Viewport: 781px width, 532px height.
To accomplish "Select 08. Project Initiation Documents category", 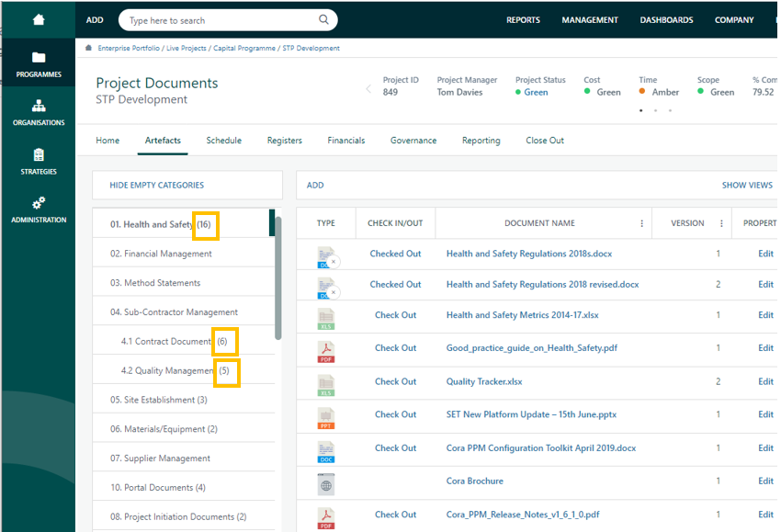I will click(184, 516).
